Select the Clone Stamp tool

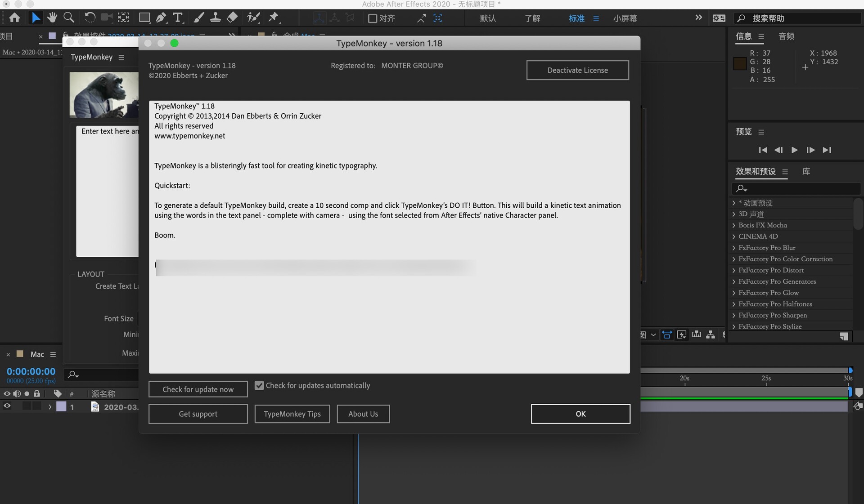point(216,18)
